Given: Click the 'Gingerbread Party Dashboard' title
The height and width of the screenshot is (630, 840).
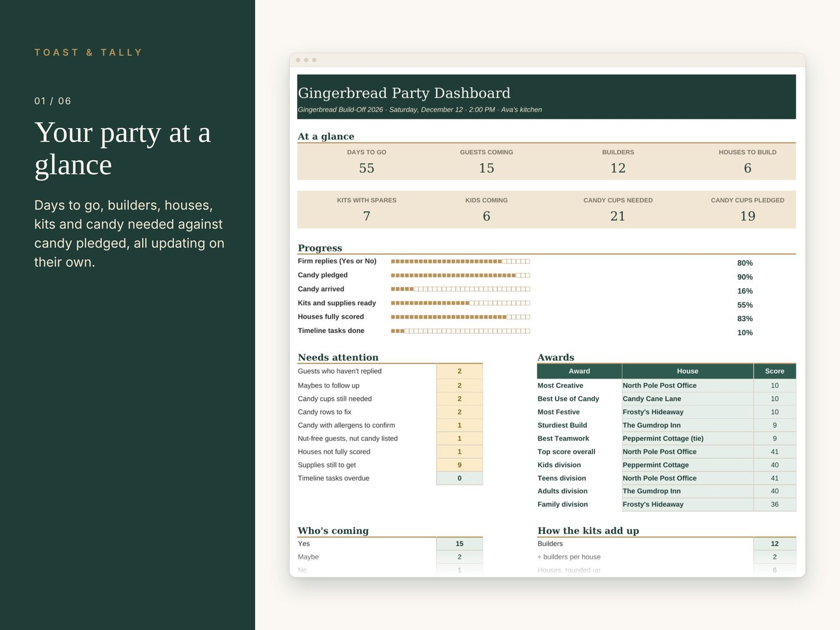Looking at the screenshot, I should tap(404, 93).
